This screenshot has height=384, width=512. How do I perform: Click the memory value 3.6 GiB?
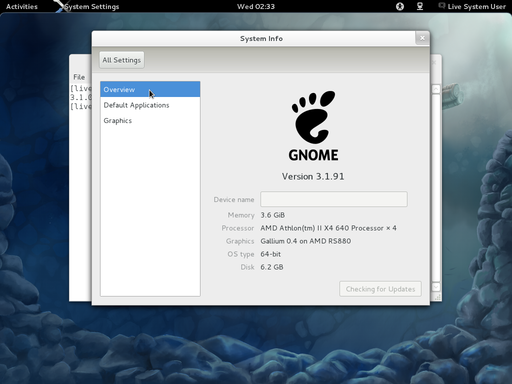[x=273, y=215]
